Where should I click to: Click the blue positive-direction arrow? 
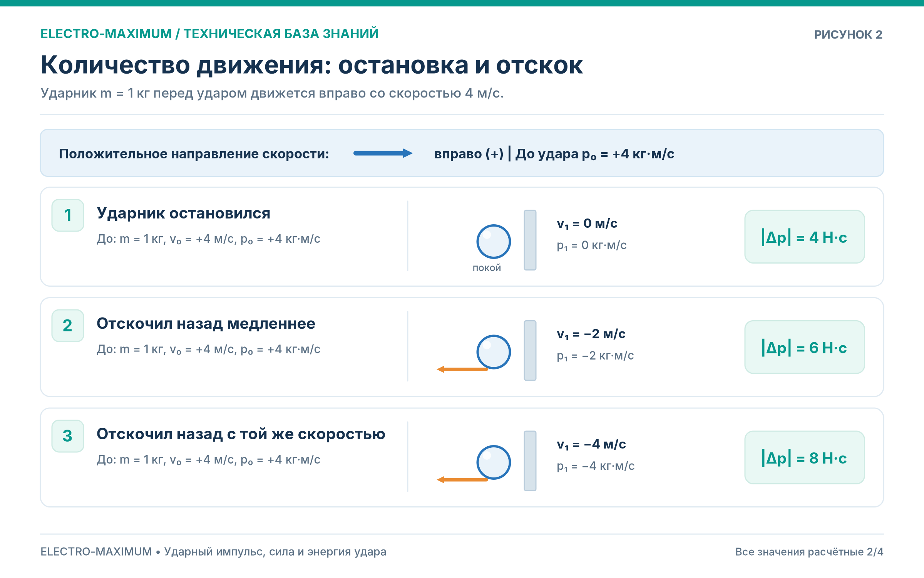(383, 153)
